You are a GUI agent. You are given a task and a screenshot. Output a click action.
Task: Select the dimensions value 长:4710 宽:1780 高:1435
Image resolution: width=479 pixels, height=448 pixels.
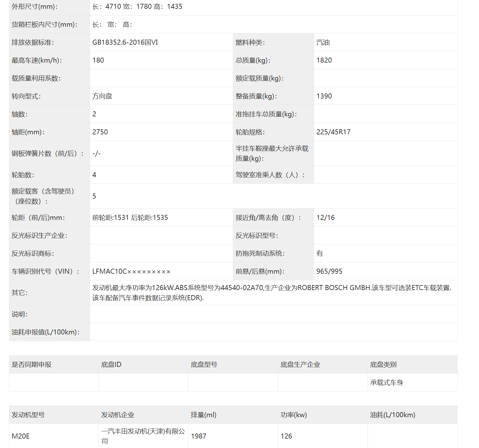pyautogui.click(x=137, y=6)
